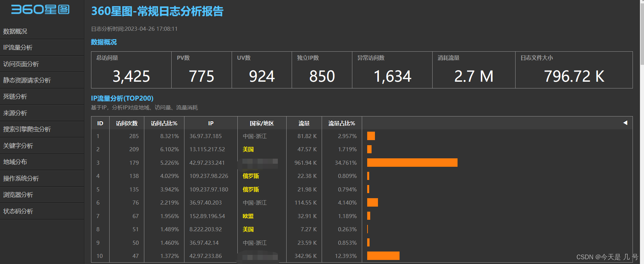Click the 日志文件大小 value 796.72 K
This screenshot has width=644, height=264.
coord(574,76)
